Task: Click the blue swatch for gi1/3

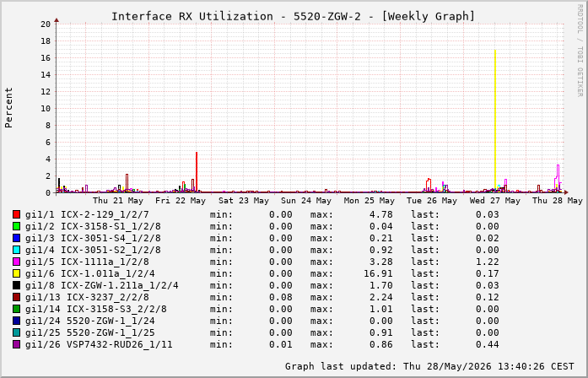Action: (16, 238)
